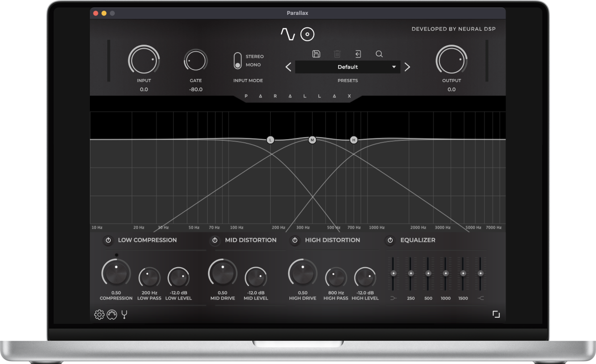Click the M band node on the graph

click(x=312, y=140)
